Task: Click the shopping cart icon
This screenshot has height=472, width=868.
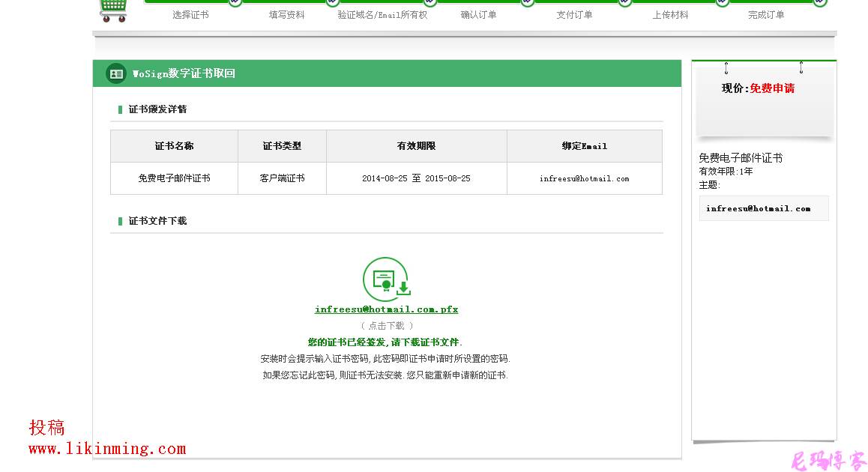Action: pos(114,7)
